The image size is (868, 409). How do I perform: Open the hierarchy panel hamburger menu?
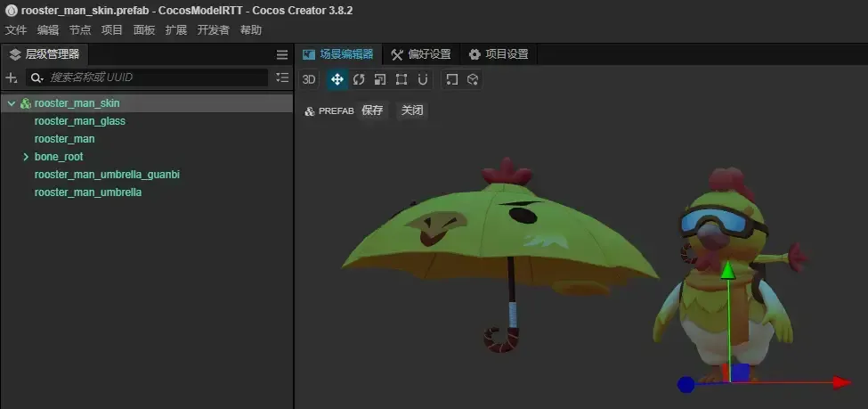point(282,55)
